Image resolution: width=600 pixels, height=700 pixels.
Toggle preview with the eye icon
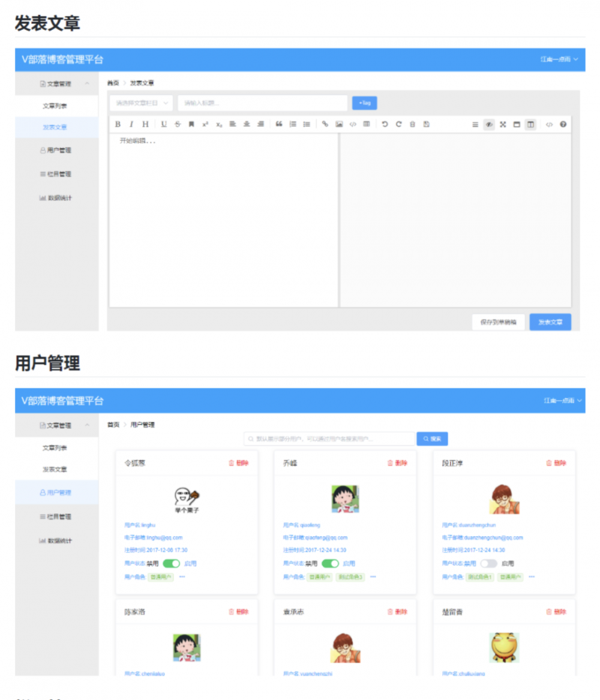[489, 124]
